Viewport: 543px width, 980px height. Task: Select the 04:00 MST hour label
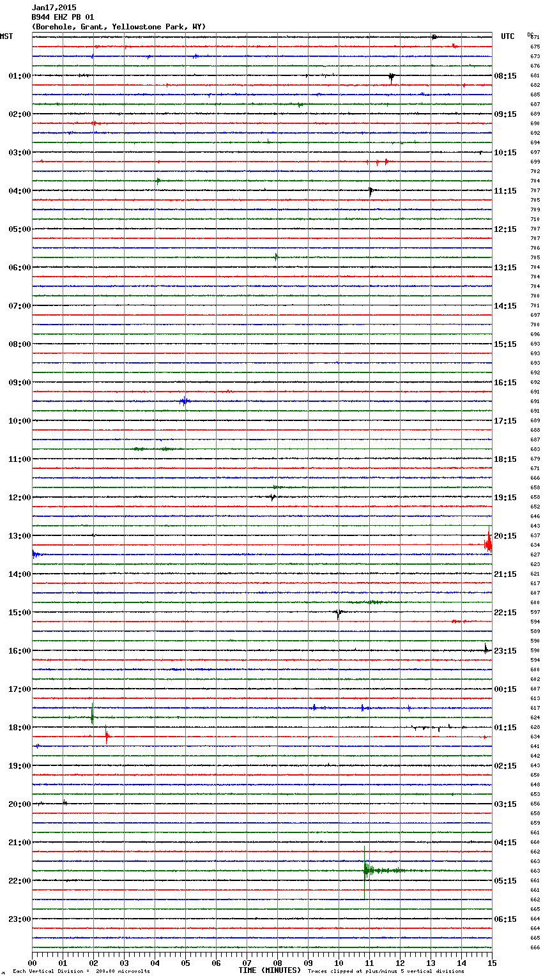pyautogui.click(x=20, y=190)
